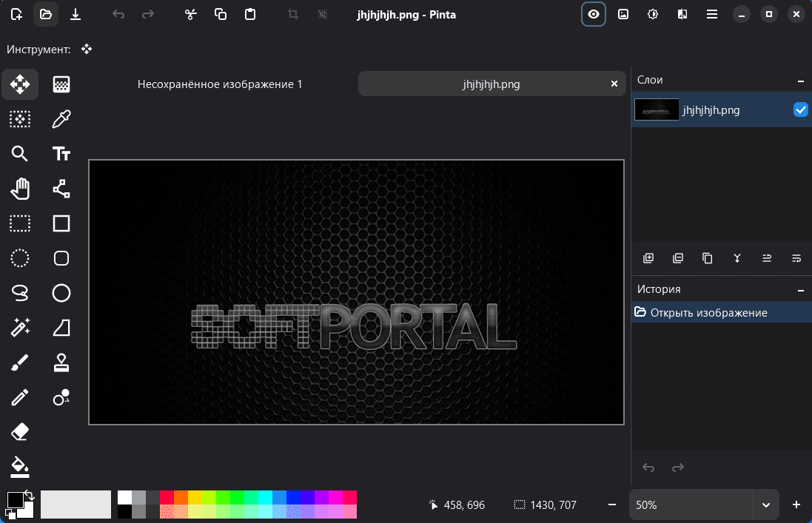Paste from clipboard icon
This screenshot has width=812, height=523.
[250, 15]
